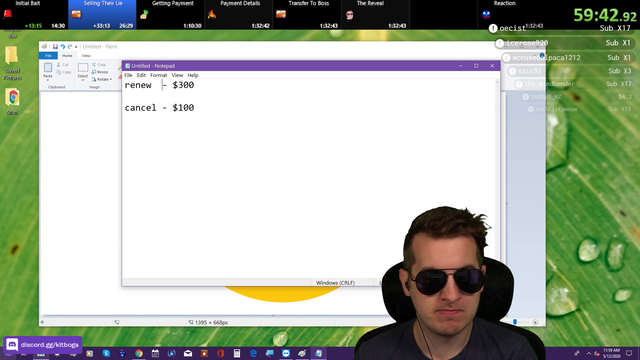This screenshot has width=640, height=360.
Task: Expand the Select dropdown arrow in Paint
Action: [x=83, y=80]
